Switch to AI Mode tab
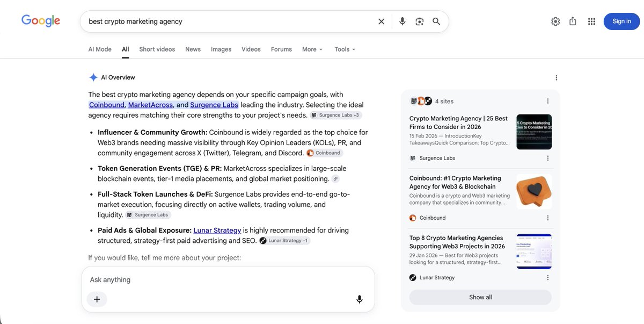This screenshot has width=644, height=324. point(100,49)
